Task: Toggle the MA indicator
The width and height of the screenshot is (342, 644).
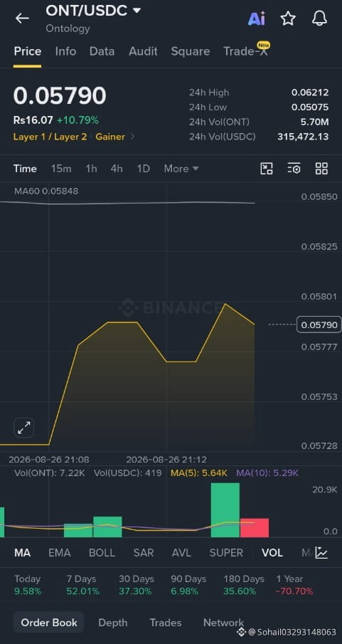Action: (x=22, y=553)
